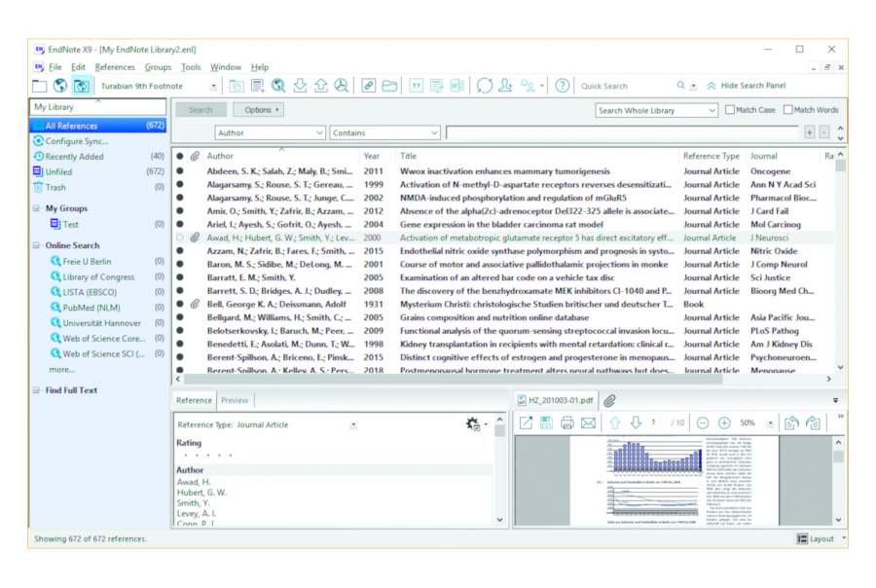This screenshot has height=588, width=876.
Task: Click the PDF zoom out minus icon
Action: point(703,423)
